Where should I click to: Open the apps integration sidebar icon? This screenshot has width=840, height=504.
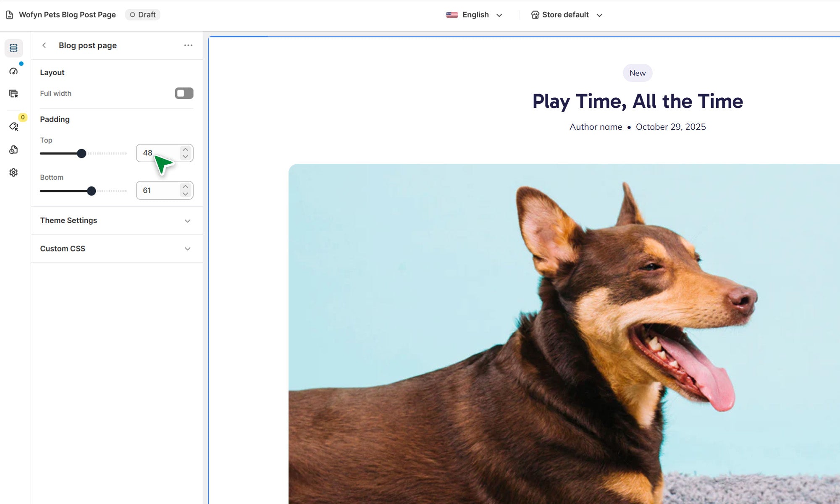click(x=13, y=150)
